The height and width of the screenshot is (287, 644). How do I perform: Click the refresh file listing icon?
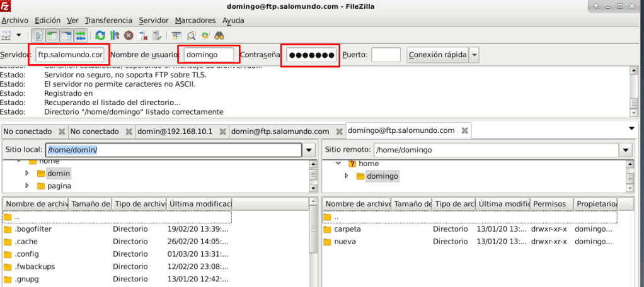[100, 35]
